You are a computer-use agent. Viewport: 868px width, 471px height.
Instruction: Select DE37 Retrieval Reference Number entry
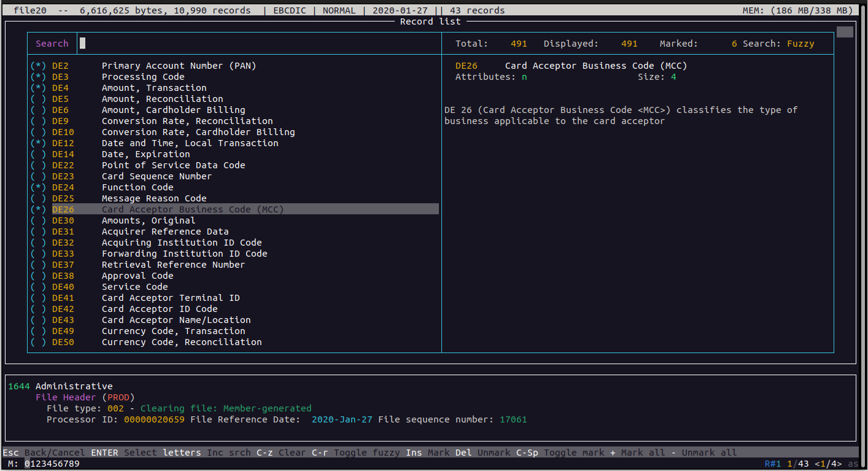173,265
